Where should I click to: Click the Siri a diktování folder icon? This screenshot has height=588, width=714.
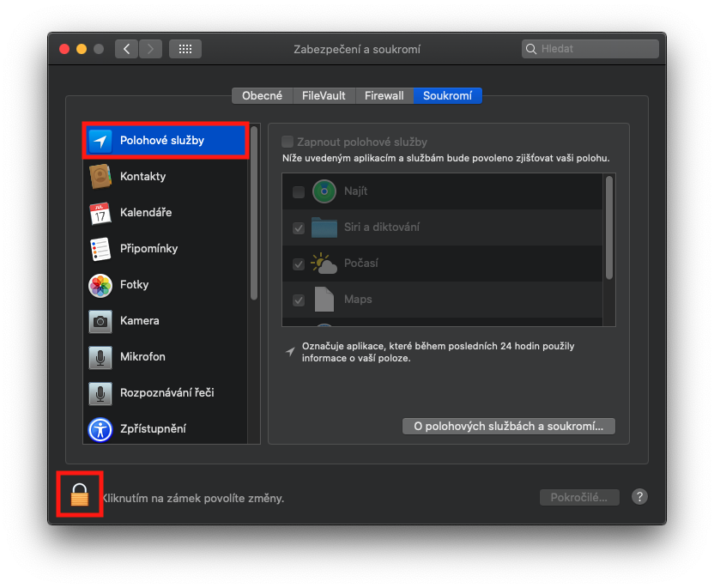click(324, 227)
